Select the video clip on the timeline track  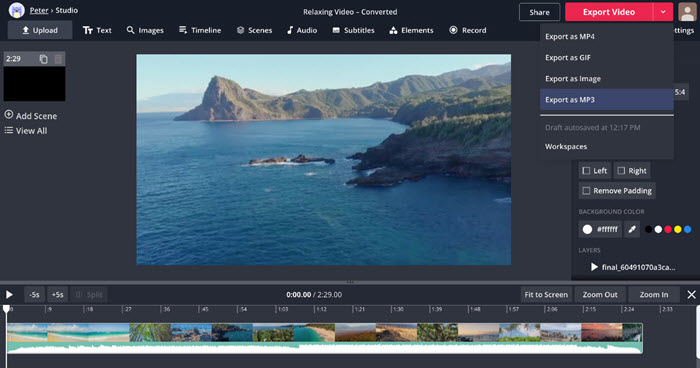325,338
